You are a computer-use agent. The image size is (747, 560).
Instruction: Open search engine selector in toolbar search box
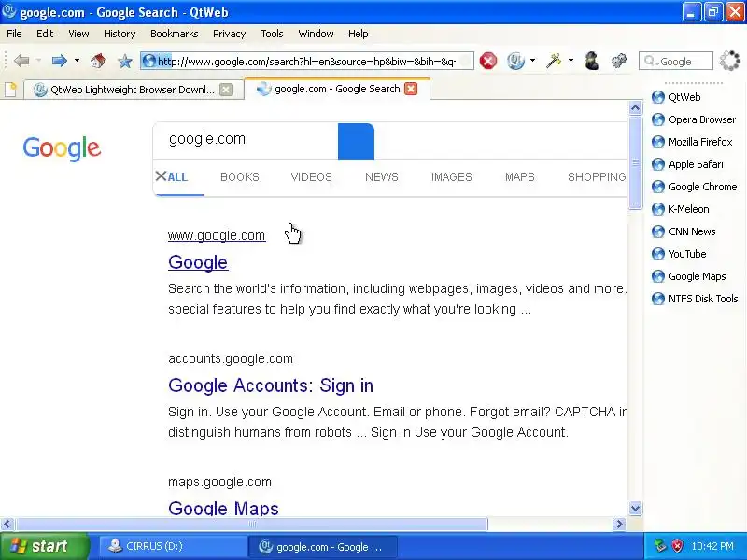click(651, 61)
